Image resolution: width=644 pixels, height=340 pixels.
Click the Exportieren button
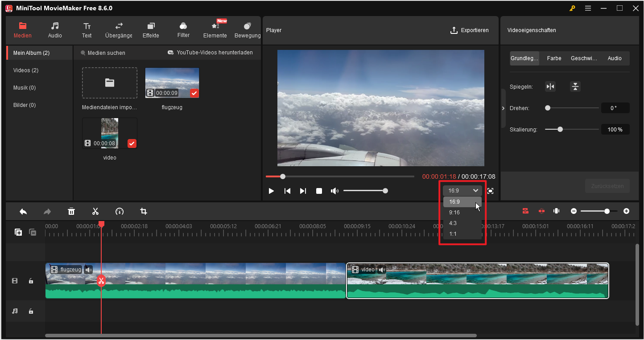click(x=469, y=30)
